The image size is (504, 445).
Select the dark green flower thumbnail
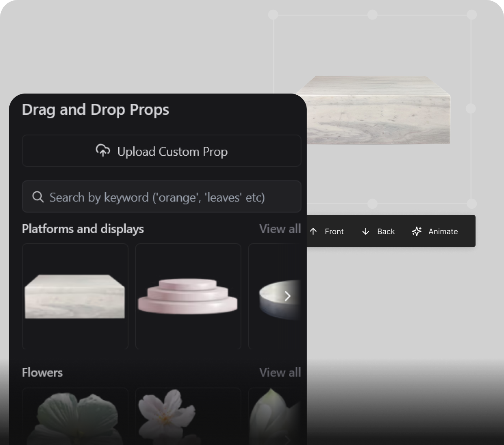tap(75, 416)
